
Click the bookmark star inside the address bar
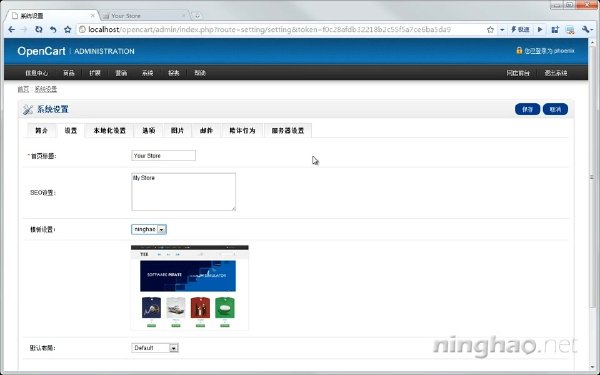click(x=490, y=29)
